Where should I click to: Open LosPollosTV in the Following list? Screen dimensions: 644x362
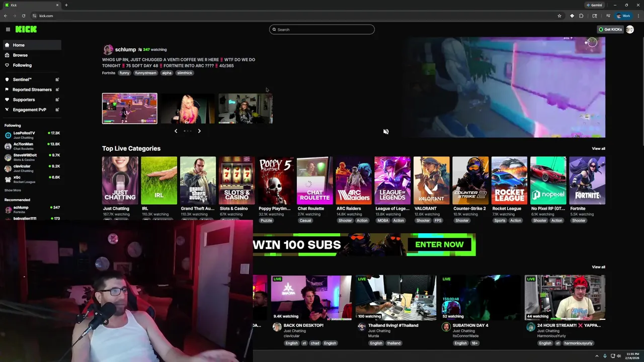point(31,135)
